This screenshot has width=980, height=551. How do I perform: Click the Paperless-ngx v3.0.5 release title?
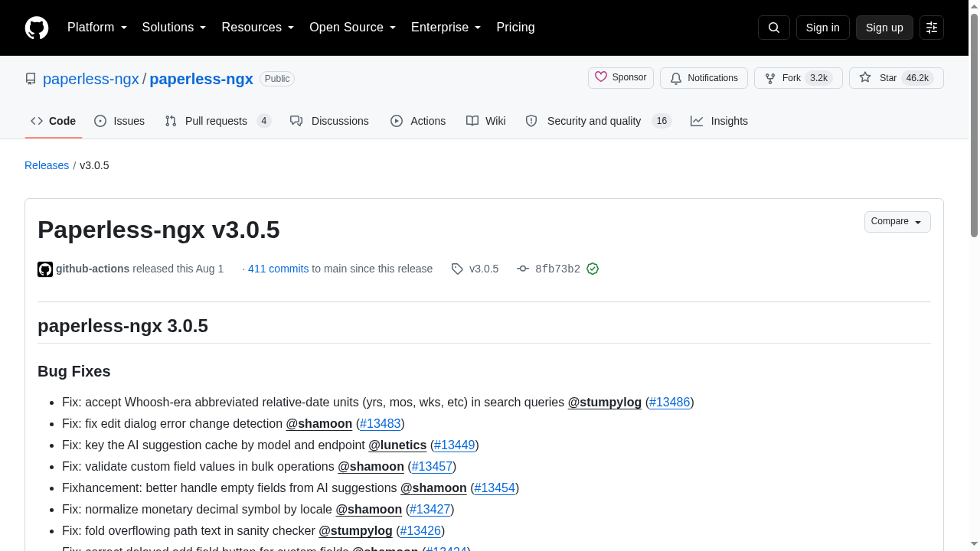(x=158, y=230)
